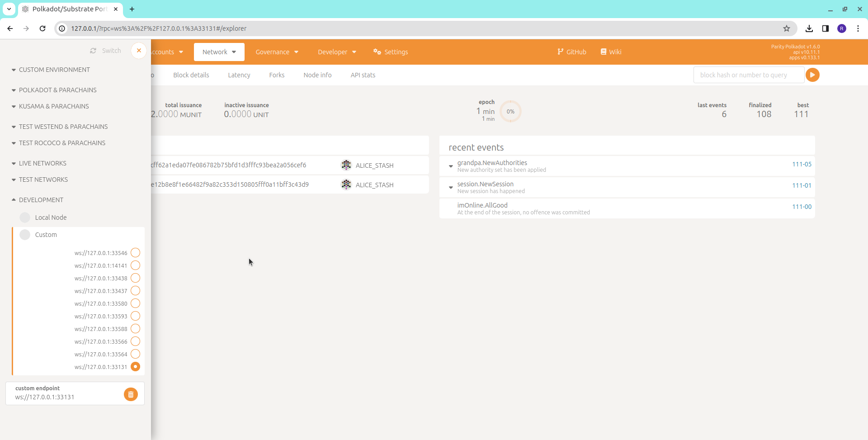
Task: Select endpoint ws://127.0.0.1:33131
Action: click(x=135, y=367)
